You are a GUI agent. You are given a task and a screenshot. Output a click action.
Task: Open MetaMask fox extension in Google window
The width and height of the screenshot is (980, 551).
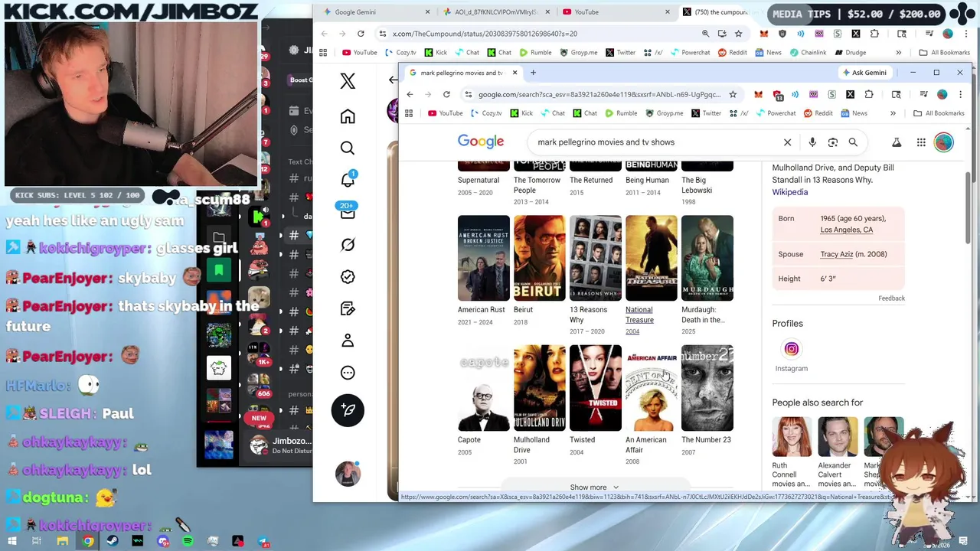click(758, 94)
